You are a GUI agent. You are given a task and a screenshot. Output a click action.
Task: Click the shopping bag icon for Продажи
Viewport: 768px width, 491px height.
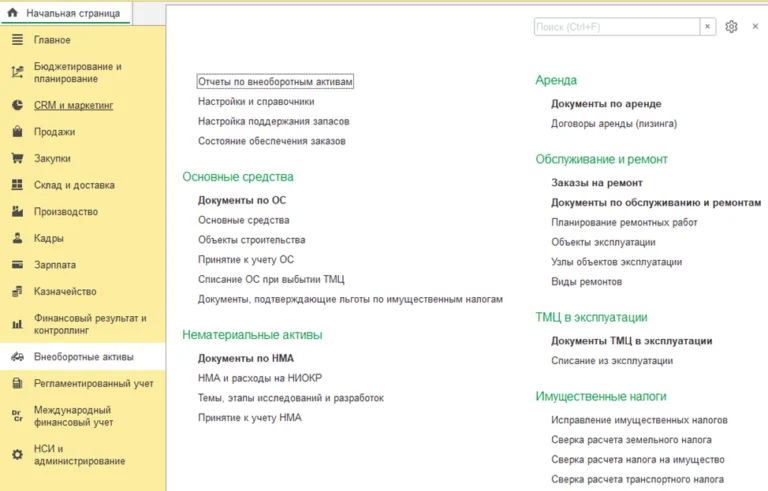pos(17,132)
